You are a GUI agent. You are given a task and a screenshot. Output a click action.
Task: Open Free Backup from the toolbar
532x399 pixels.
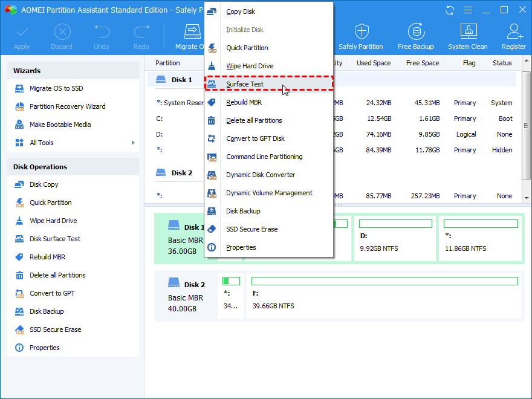click(x=415, y=36)
